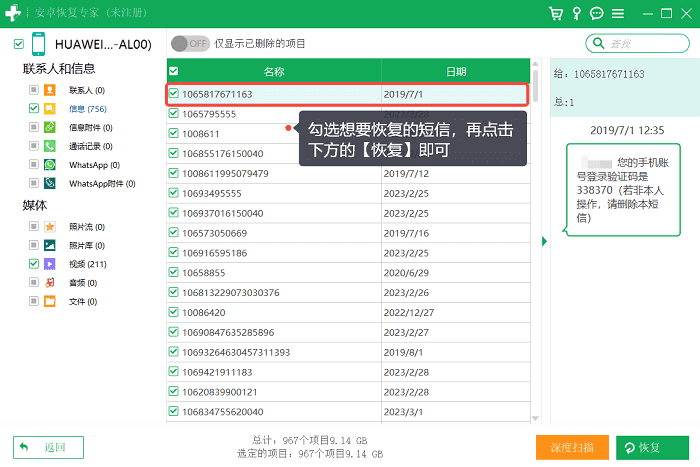Open the WhatsApp (0) category
The image size is (700, 467).
pyautogui.click(x=94, y=165)
